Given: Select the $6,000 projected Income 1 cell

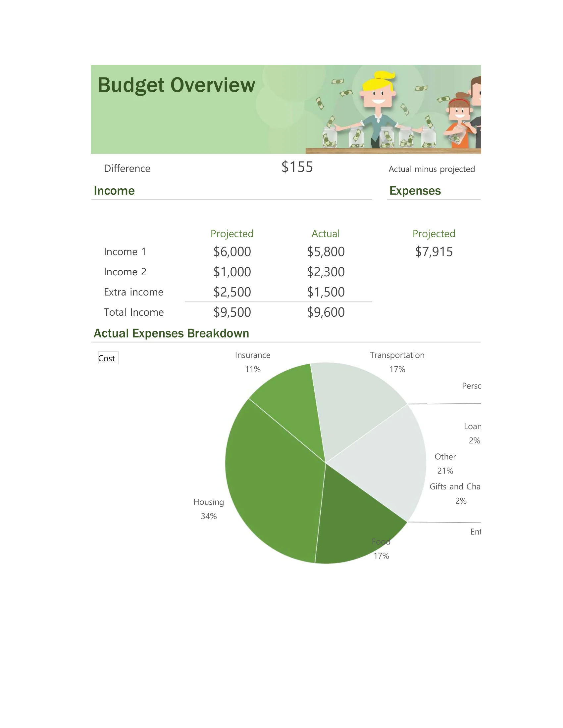Looking at the screenshot, I should click(x=232, y=252).
